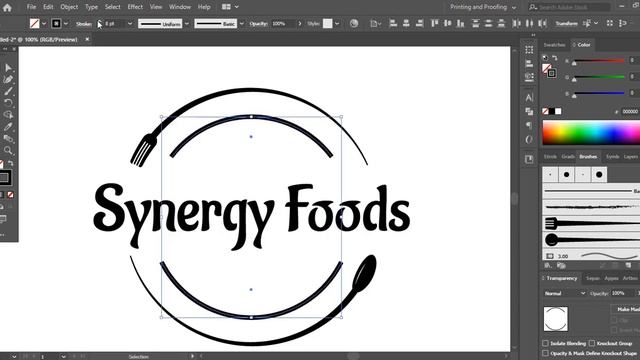This screenshot has height=360, width=640.
Task: Click Horizontal Align Right icon
Action: (x=419, y=24)
